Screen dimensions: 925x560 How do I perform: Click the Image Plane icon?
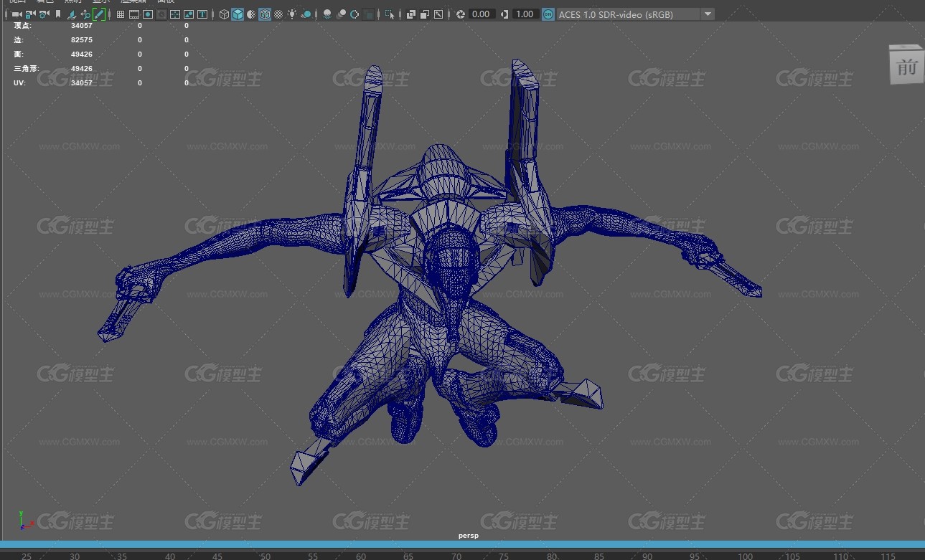tap(72, 14)
